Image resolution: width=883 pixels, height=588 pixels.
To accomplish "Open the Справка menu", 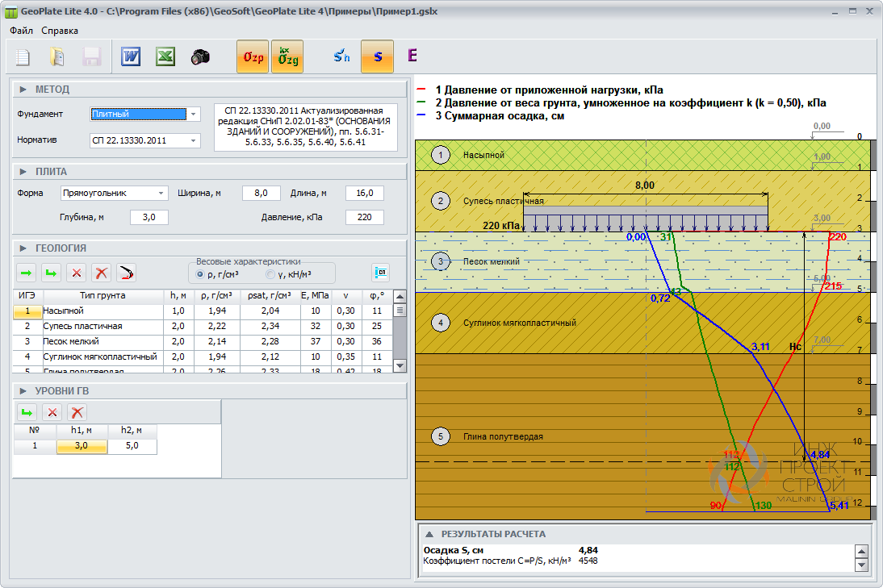I will pos(60,31).
